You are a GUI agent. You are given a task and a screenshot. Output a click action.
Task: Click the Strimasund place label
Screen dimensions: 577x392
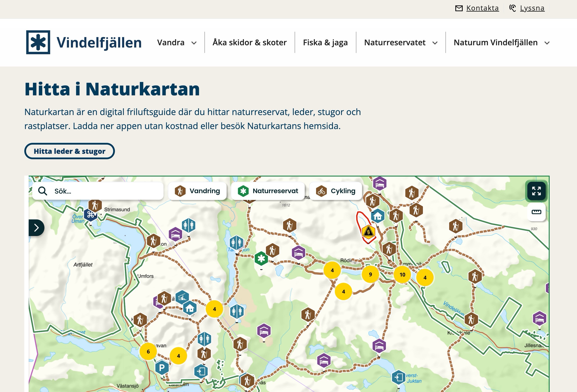[117, 209]
